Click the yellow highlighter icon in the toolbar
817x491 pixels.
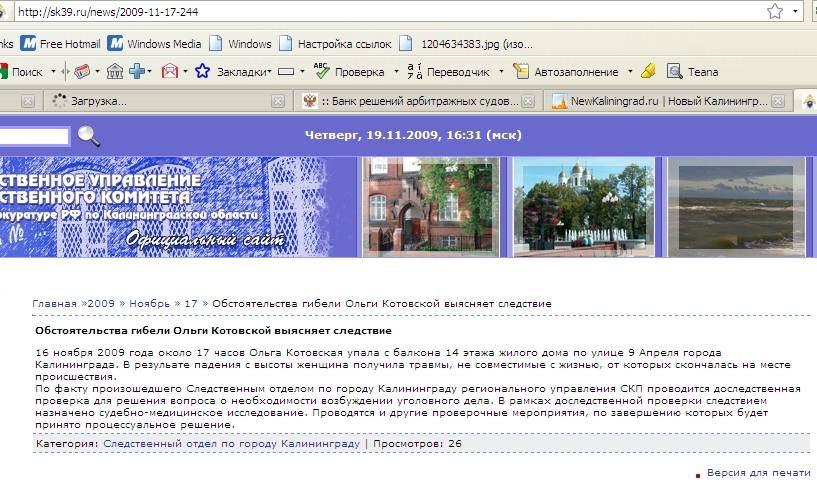(x=648, y=72)
